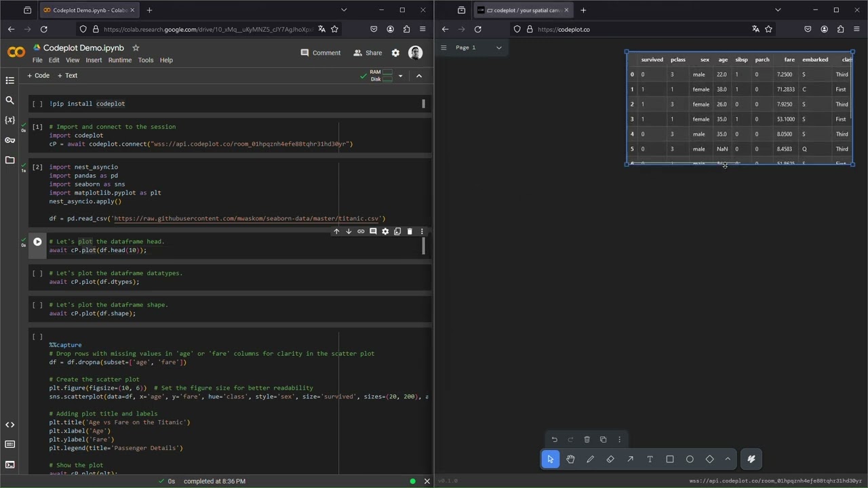The image size is (868, 488).
Task: Open the selected cell's more actions menu
Action: [x=422, y=231]
